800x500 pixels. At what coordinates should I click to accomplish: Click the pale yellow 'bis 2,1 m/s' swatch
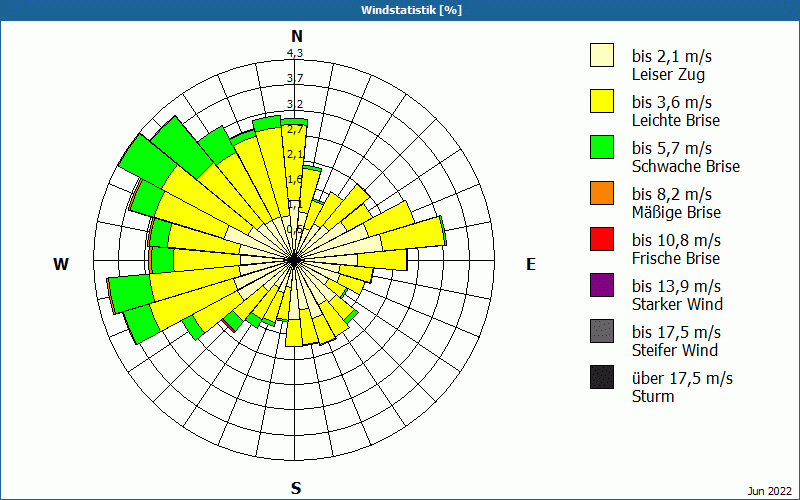pyautogui.click(x=601, y=55)
